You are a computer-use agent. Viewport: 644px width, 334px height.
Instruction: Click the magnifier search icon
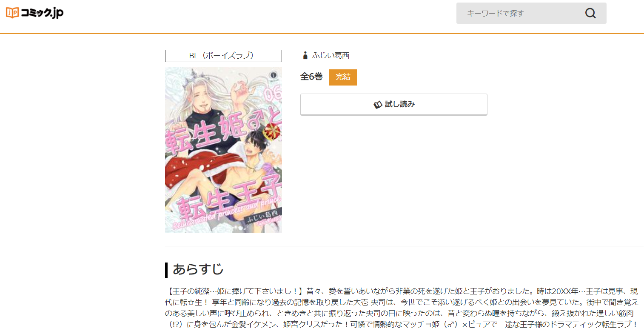(590, 13)
